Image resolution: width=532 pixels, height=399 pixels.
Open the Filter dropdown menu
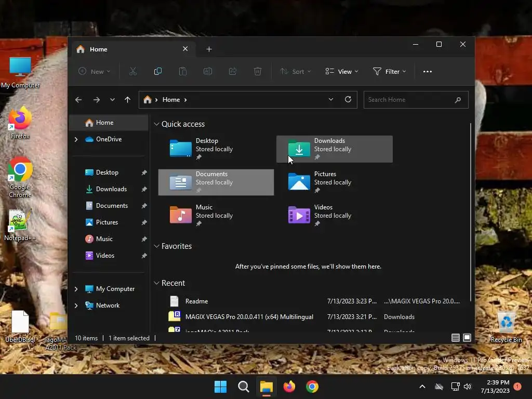coord(389,72)
